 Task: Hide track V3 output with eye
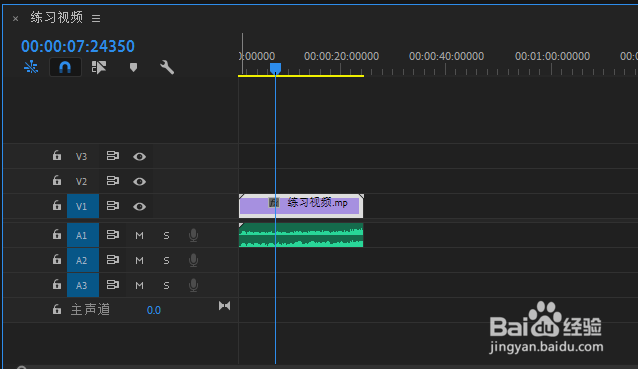[x=139, y=157]
